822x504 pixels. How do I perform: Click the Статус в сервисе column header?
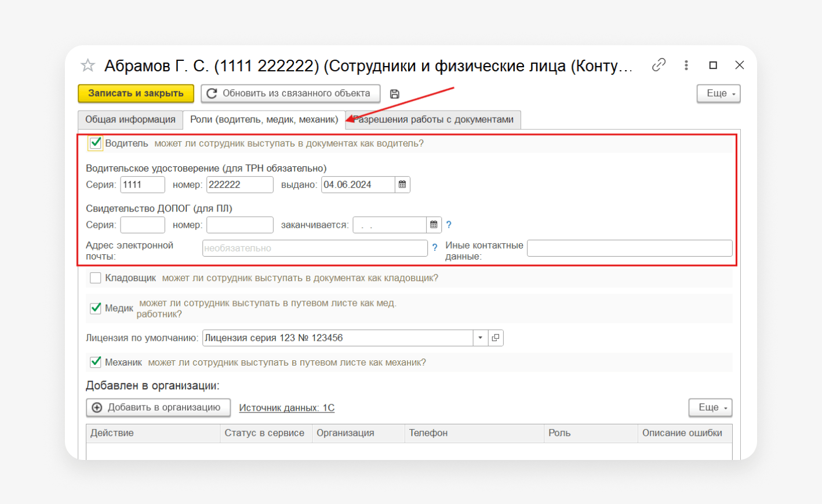click(x=266, y=433)
